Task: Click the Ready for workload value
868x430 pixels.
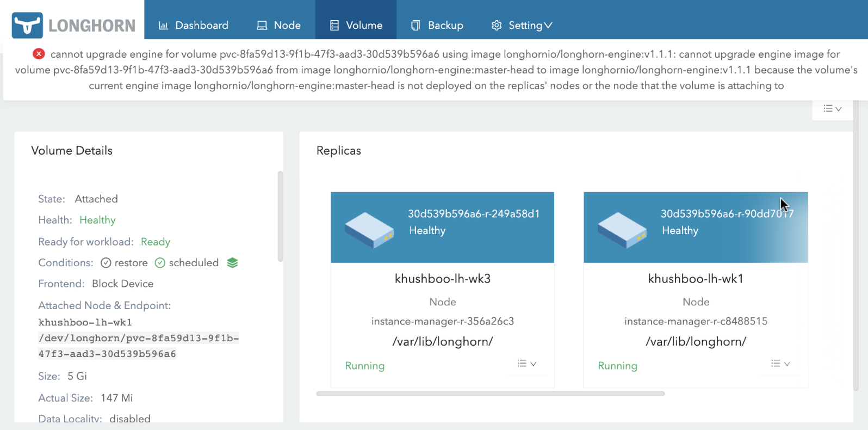Action: click(x=156, y=242)
